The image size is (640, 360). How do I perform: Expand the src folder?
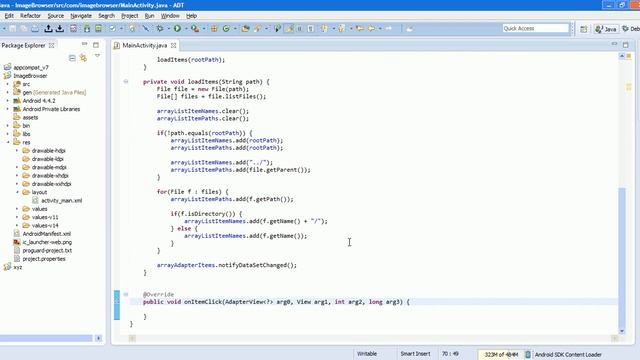pos(7,84)
